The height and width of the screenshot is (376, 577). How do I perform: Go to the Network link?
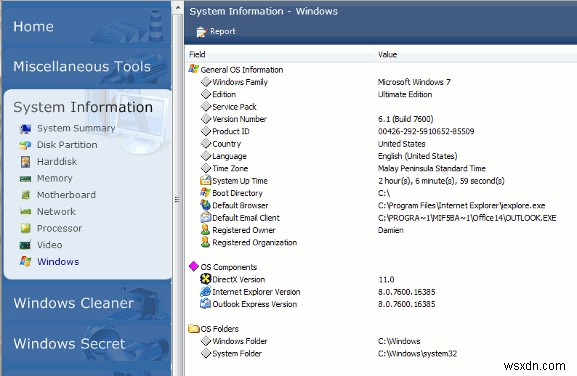56,212
